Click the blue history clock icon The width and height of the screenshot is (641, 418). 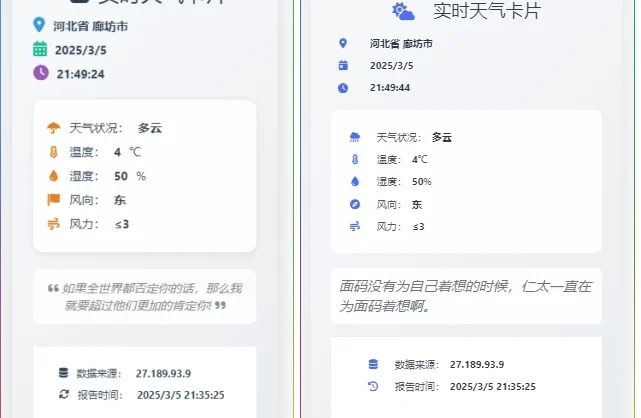(373, 386)
